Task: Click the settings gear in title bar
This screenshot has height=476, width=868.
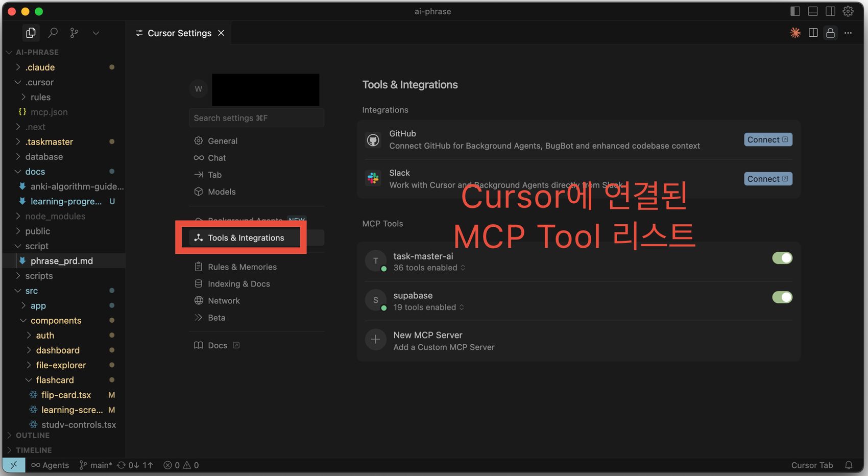Action: [x=848, y=11]
